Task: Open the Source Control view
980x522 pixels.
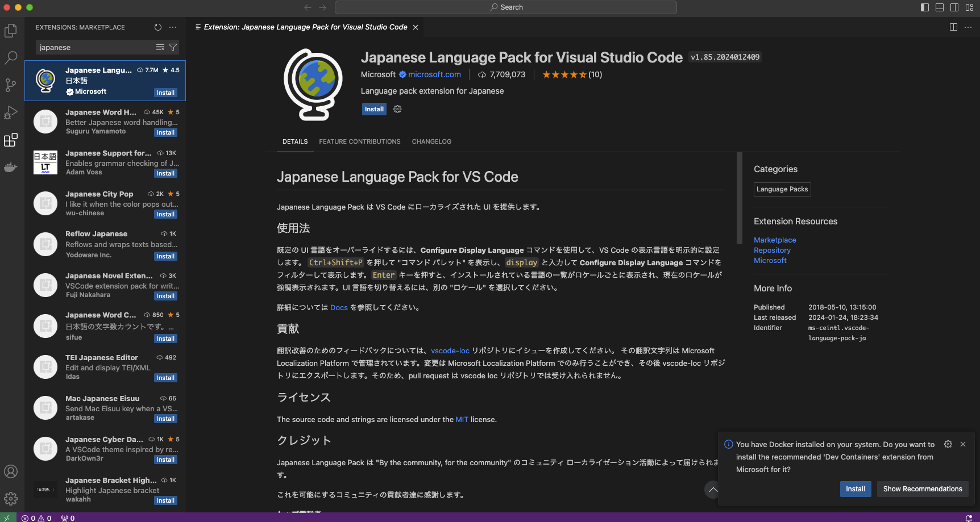Action: (x=10, y=85)
